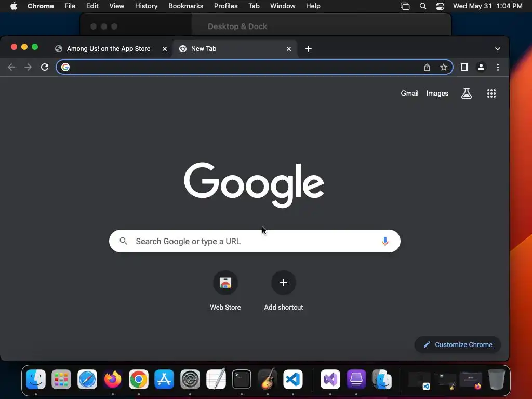Launch Safari from the dock

click(87, 379)
